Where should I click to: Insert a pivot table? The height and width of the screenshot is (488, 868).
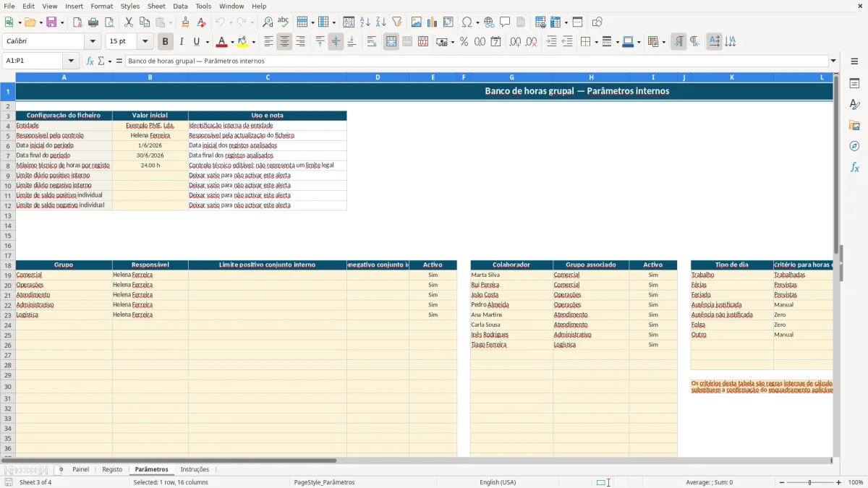coord(448,22)
